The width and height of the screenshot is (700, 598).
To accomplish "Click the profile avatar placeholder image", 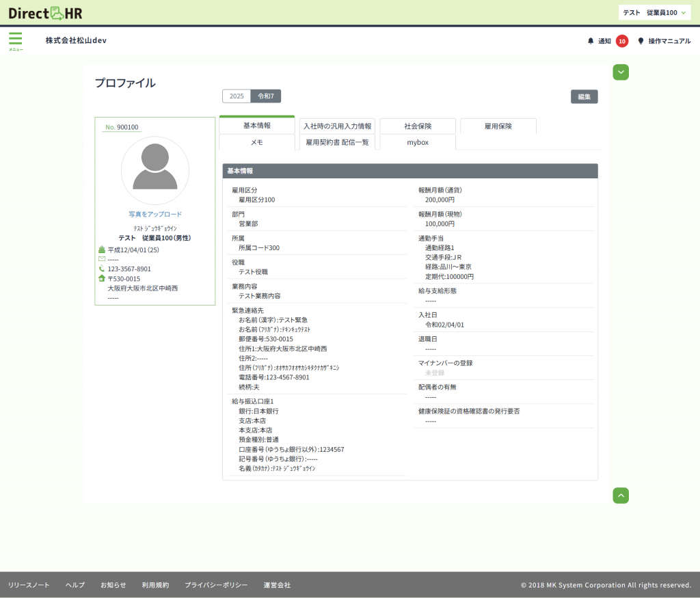I will [154, 170].
